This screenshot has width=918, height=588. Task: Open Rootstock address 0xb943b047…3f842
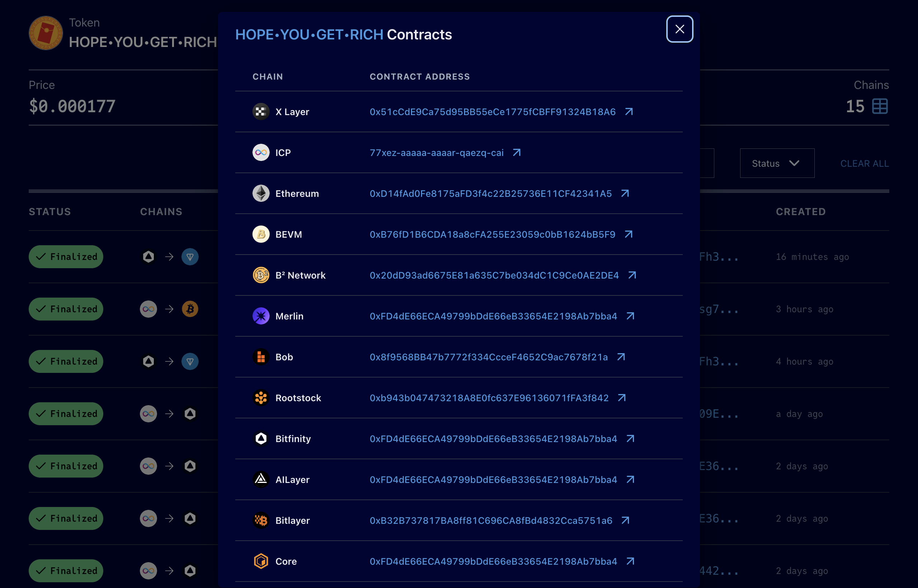(x=489, y=398)
